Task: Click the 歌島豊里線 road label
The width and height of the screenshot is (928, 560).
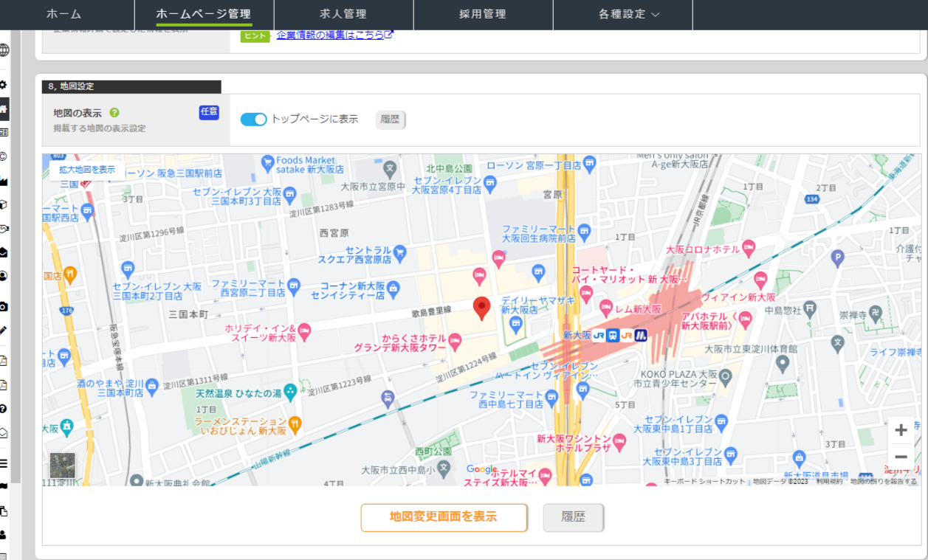Action: point(431,311)
